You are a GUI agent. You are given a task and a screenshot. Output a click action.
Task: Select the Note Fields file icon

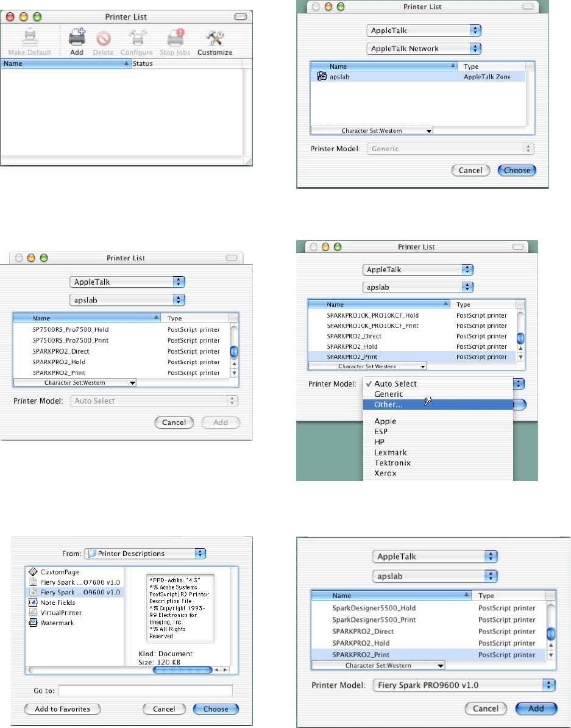pos(33,602)
